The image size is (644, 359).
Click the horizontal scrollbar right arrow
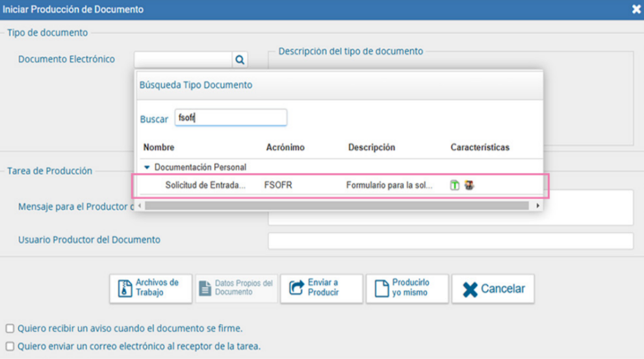[x=537, y=206]
